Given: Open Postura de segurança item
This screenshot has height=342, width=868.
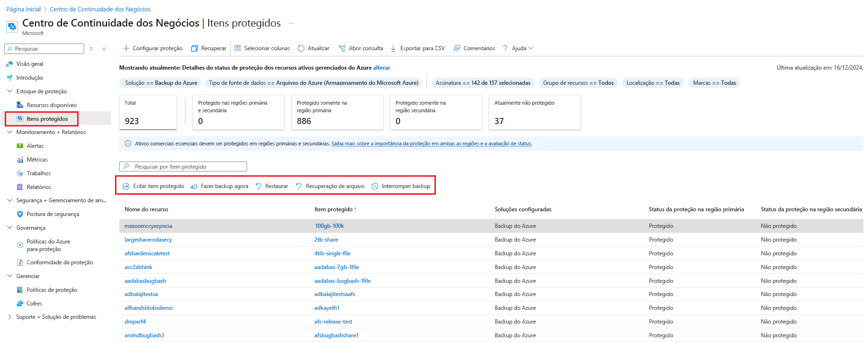Looking at the screenshot, I should point(53,214).
